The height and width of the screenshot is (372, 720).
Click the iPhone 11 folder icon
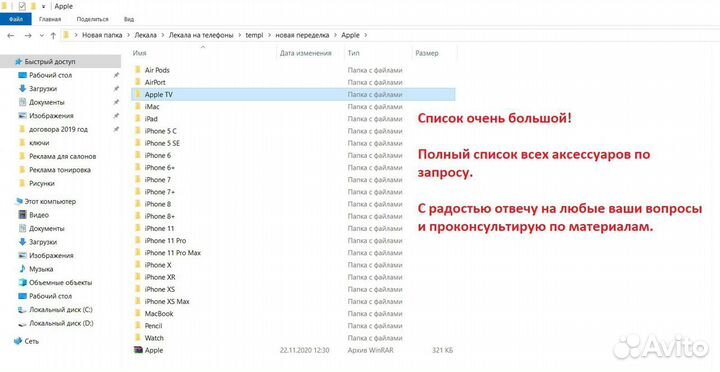pos(138,228)
